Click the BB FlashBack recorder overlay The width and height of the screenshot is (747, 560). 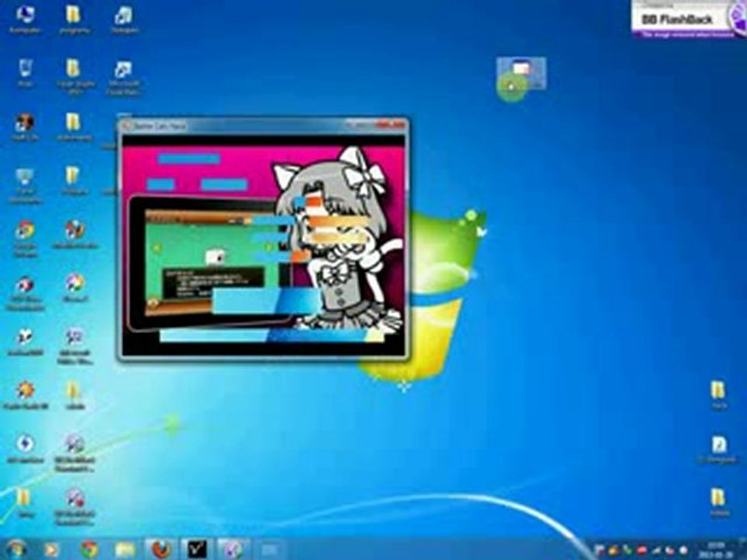[689, 19]
